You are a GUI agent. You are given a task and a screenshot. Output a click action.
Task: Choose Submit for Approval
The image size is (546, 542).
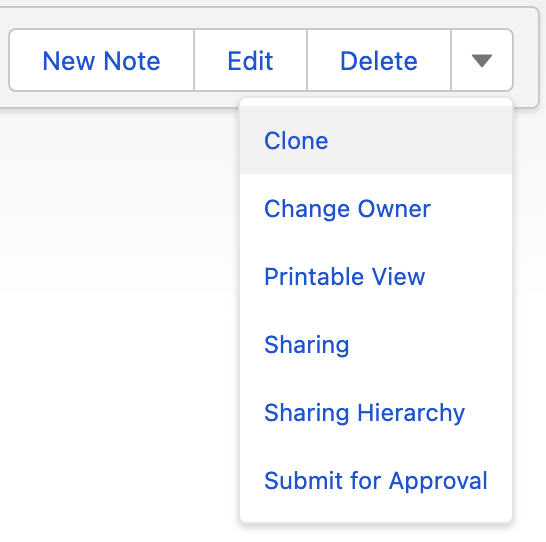pos(376,480)
